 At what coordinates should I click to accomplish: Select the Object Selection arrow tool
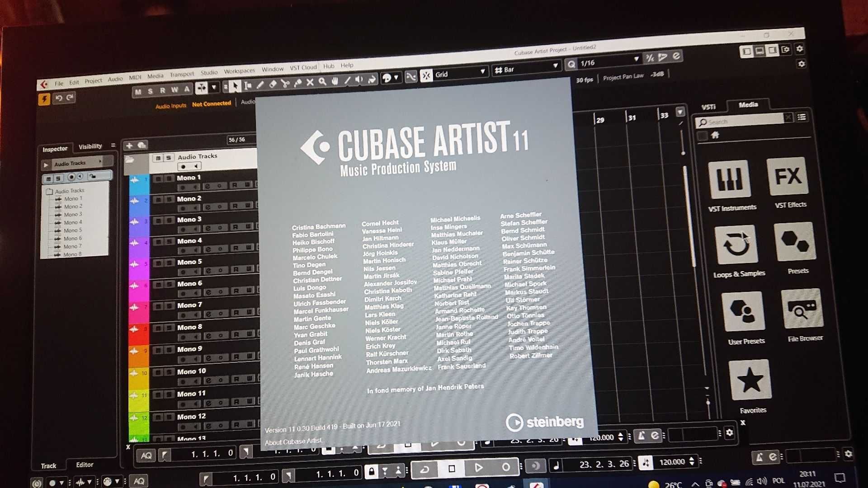tap(235, 86)
